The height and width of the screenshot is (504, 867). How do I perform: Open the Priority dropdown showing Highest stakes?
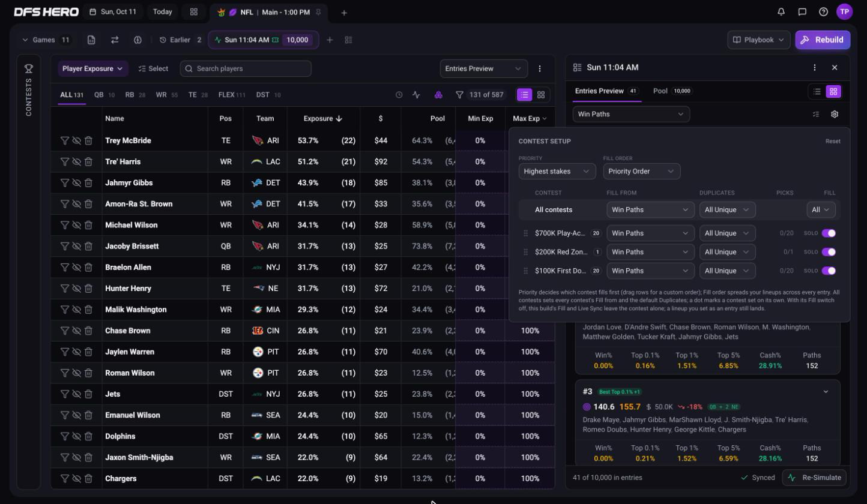point(557,171)
